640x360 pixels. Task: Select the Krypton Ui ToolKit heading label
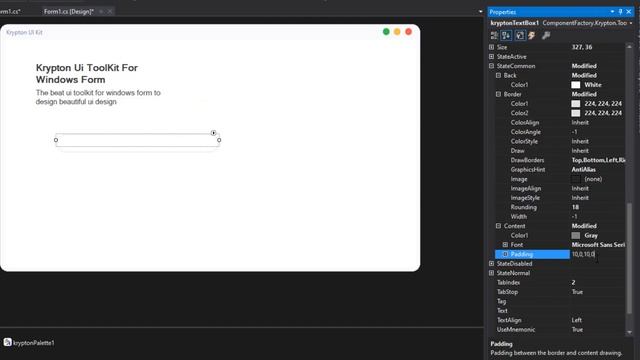point(87,73)
